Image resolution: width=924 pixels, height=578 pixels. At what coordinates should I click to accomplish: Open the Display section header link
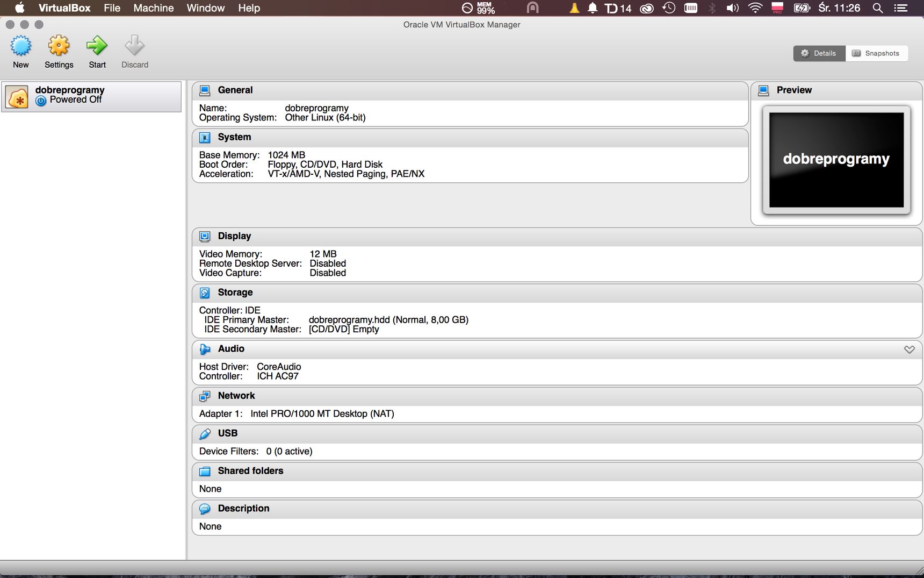pos(234,236)
